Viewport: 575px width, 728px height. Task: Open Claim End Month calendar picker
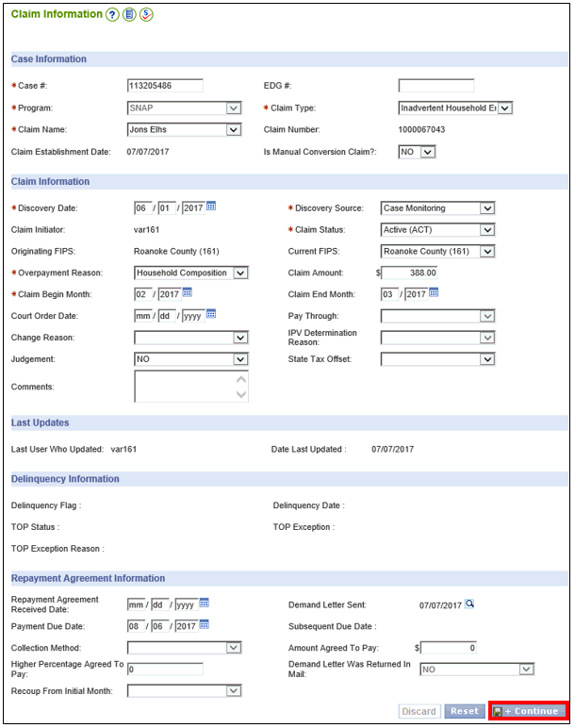[x=434, y=292]
